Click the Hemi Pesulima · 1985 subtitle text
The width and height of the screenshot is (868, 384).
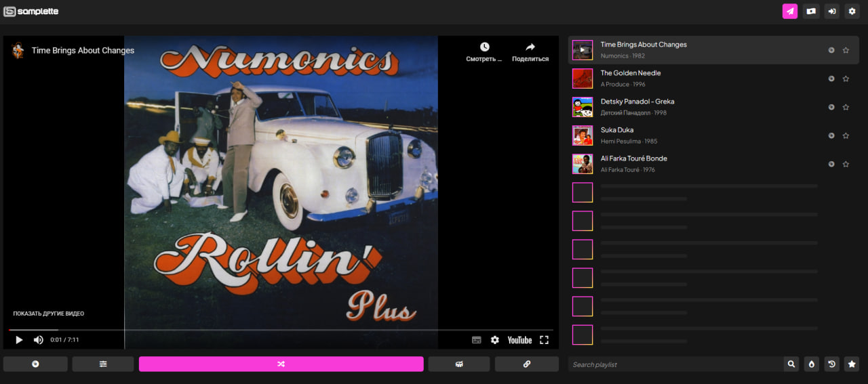[x=629, y=142]
